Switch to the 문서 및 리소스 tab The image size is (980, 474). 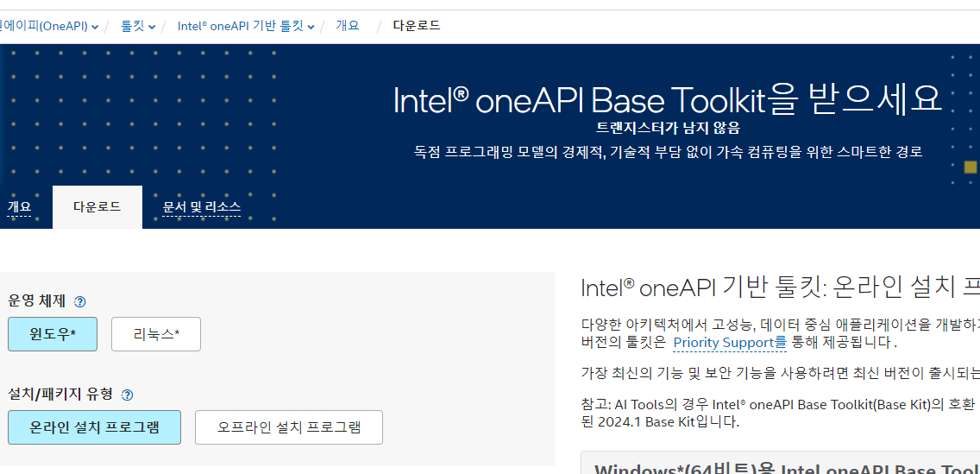(x=201, y=207)
